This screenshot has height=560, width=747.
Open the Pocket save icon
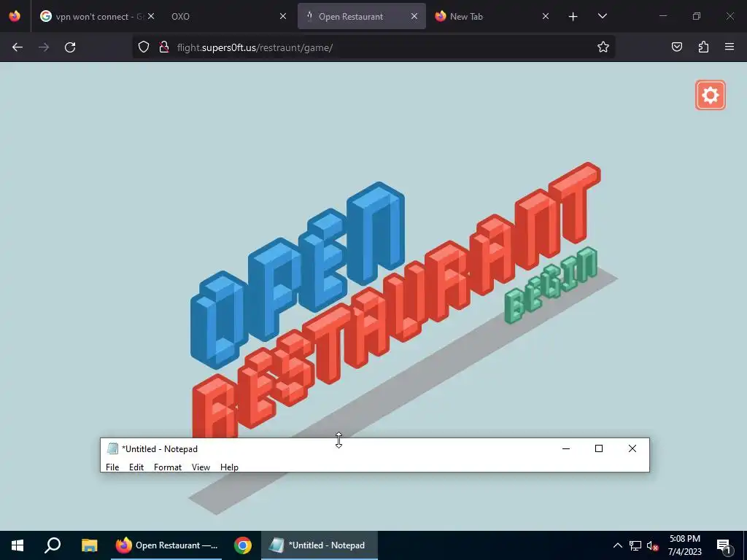[676, 47]
